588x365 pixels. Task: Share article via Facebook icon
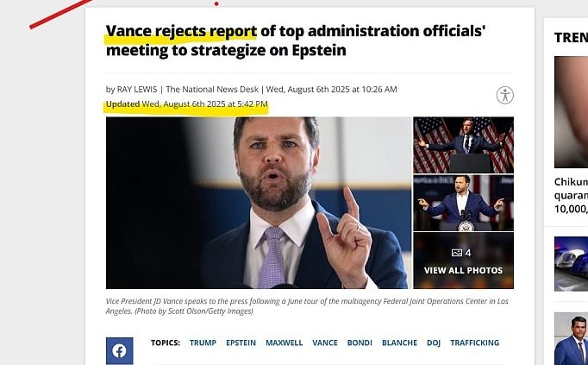119,351
